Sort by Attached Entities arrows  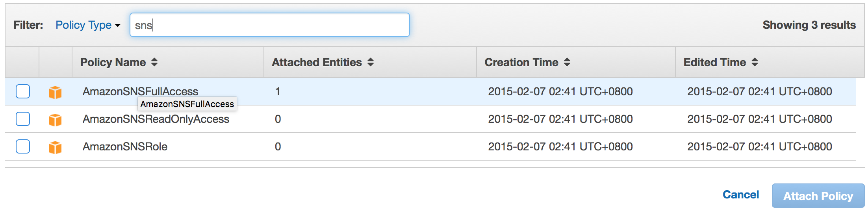coord(371,62)
